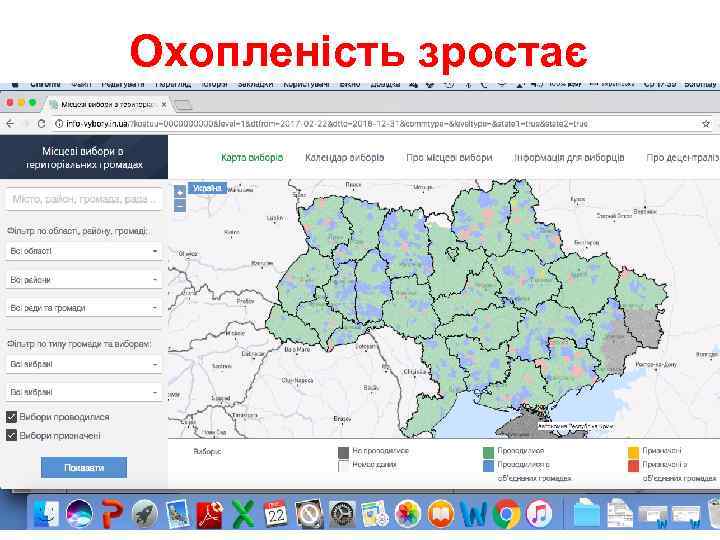Open the Про місцеві вибори tab
This screenshot has height=540, width=720.
point(449,158)
